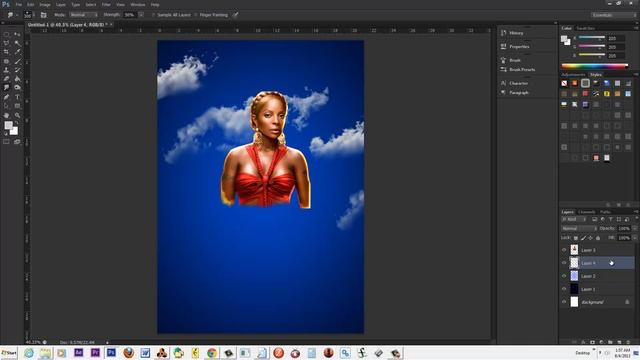Open the Fill dropdown arrow
Image resolution: width=640 pixels, height=360 pixels.
click(635, 238)
